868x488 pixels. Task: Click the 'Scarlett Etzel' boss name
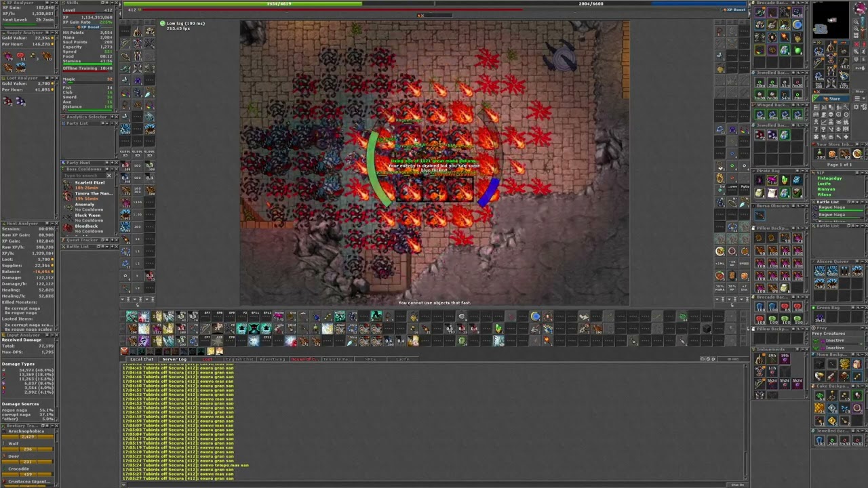click(90, 183)
